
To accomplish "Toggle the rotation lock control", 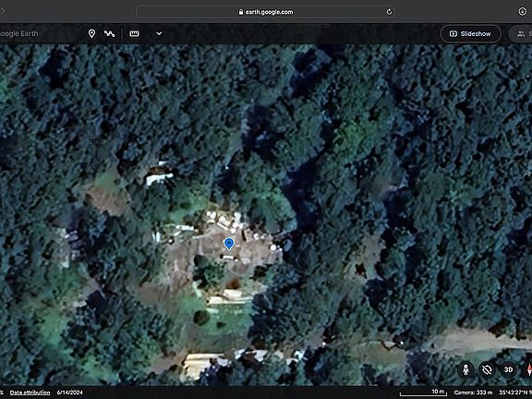I will (487, 369).
